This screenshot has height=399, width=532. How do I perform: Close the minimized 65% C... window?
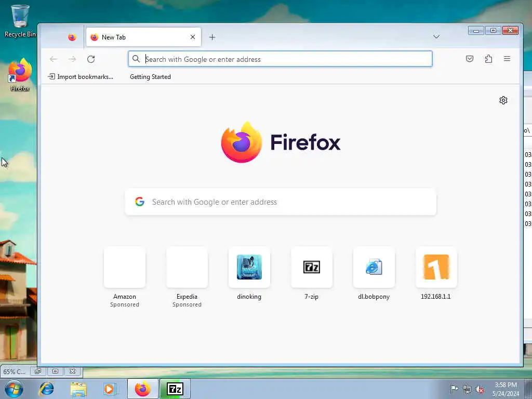tap(73, 371)
